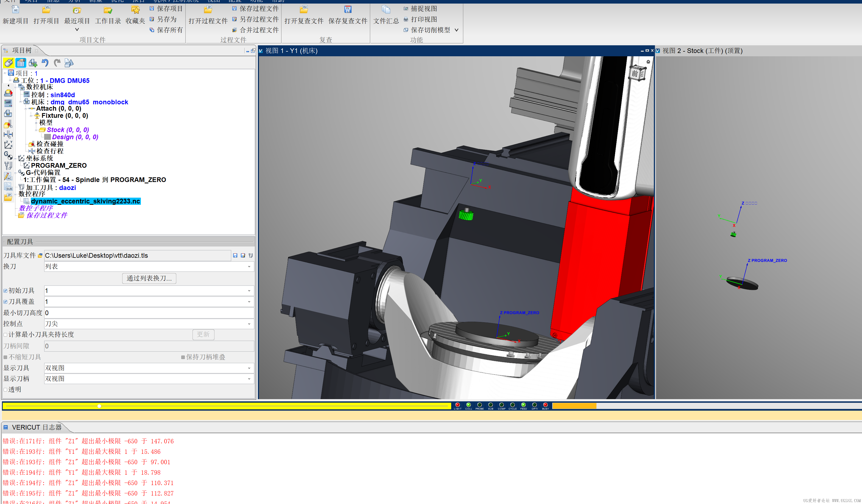862x504 pixels.
Task: Click the Save Review File (保存复查文件) icon
Action: [348, 10]
